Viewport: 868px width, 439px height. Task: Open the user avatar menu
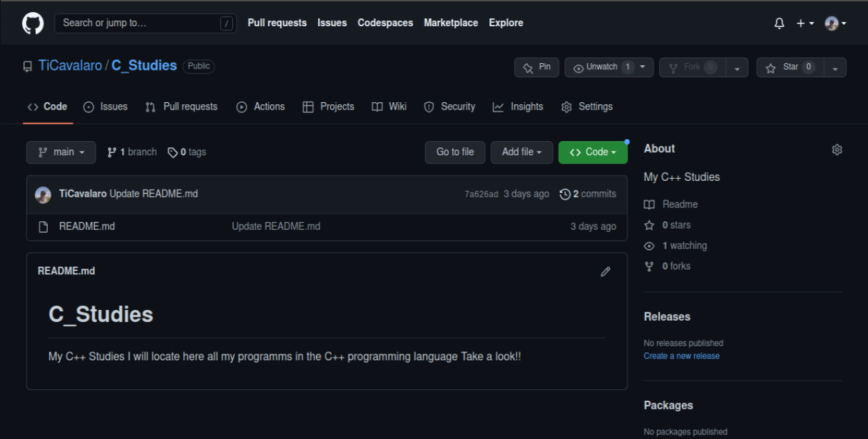click(836, 24)
